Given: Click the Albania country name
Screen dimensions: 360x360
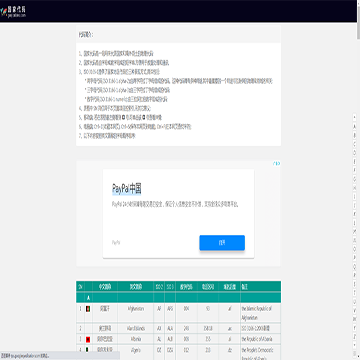Looking at the screenshot, I should click(136, 339).
